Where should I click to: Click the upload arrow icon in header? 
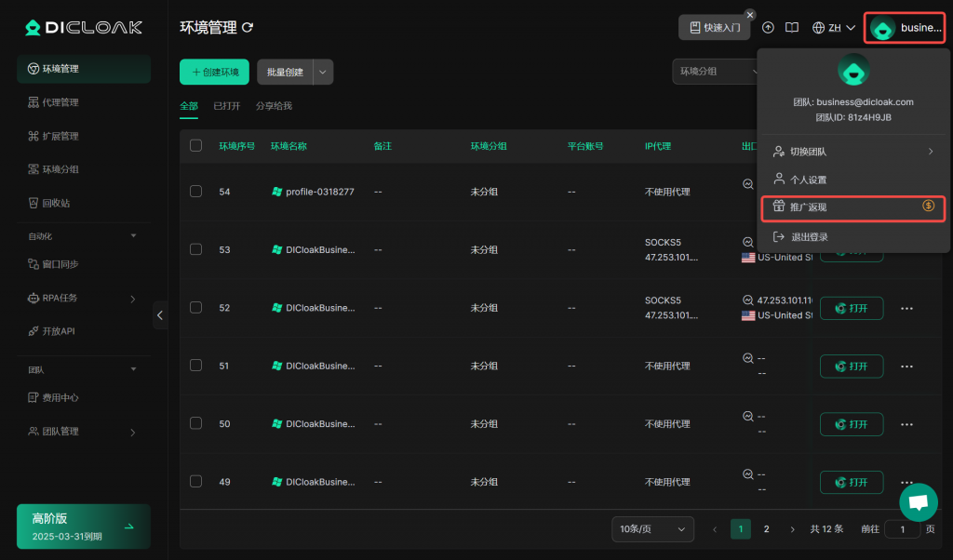(x=768, y=28)
